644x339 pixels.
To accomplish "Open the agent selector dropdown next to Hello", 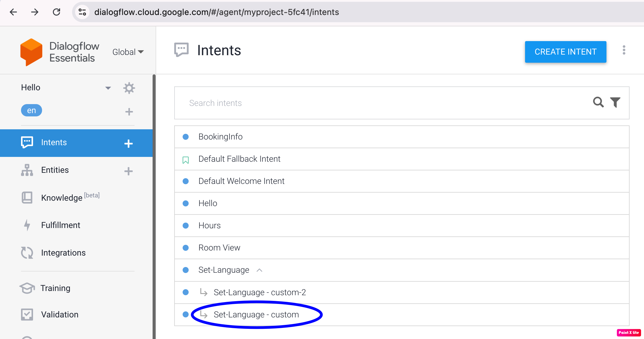I will point(108,88).
